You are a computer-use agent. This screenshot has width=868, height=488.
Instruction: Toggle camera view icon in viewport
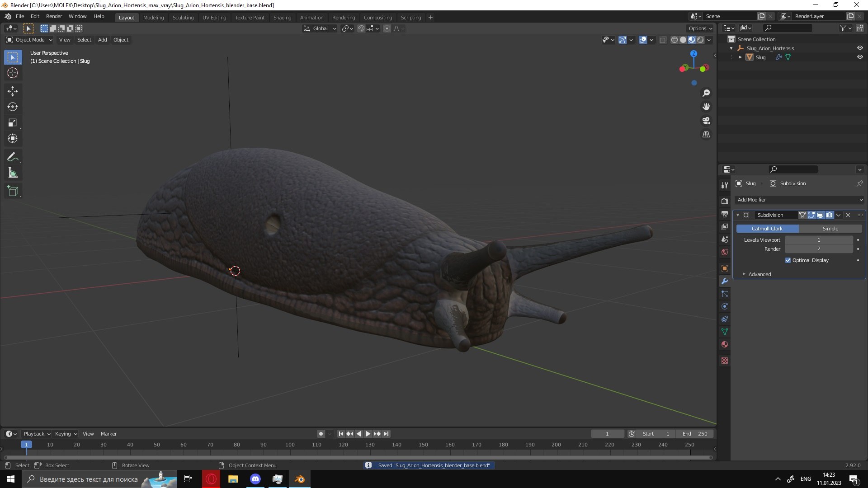[x=706, y=121]
